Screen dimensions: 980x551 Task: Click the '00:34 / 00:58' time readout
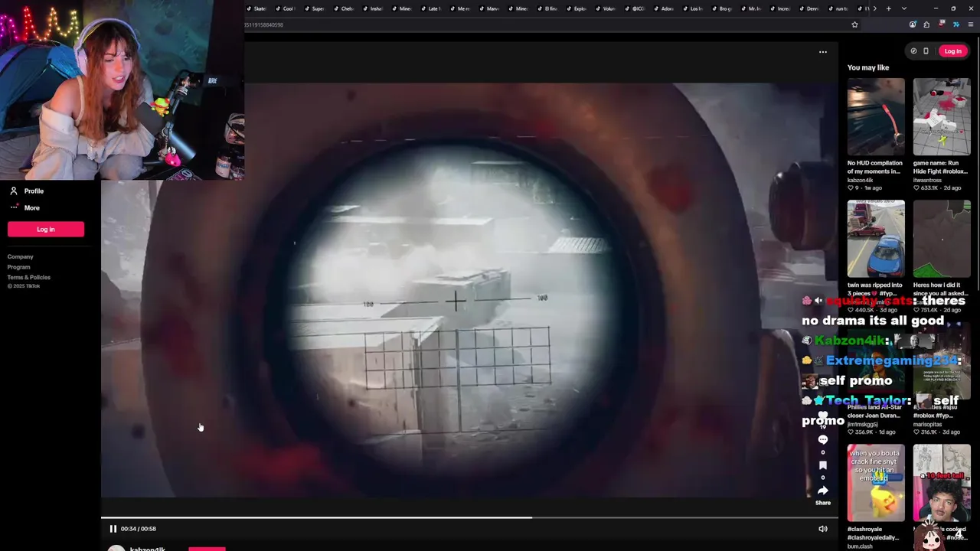click(x=139, y=529)
